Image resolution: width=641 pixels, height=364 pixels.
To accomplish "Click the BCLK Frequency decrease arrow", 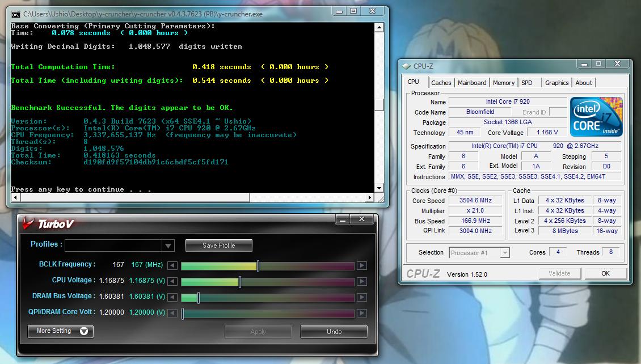I will pos(172,265).
